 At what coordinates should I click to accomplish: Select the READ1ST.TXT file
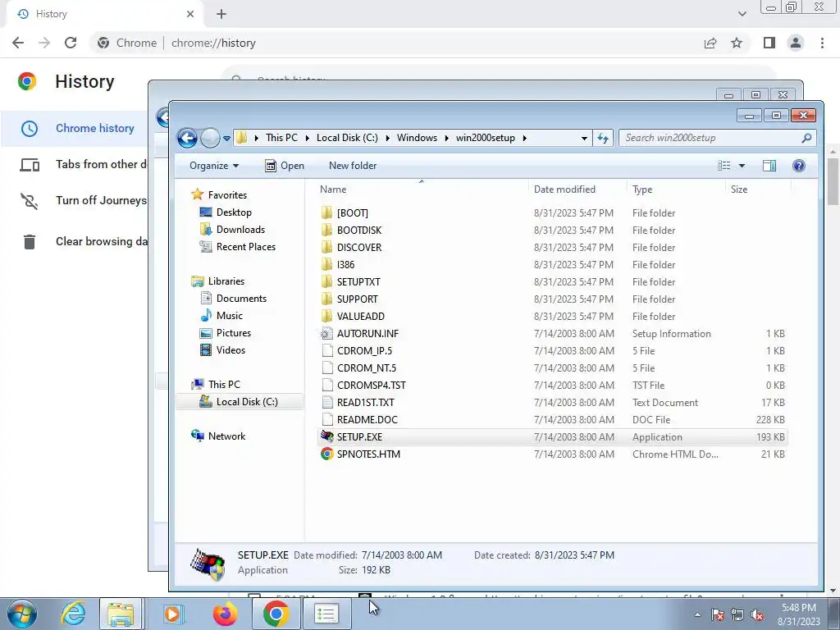[365, 402]
